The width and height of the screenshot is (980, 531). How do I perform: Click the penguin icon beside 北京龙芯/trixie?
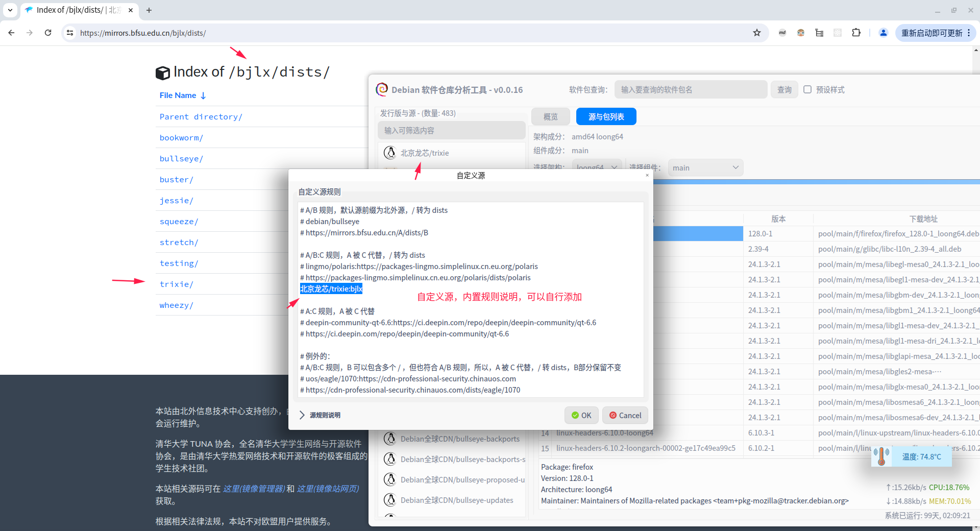pyautogui.click(x=390, y=153)
